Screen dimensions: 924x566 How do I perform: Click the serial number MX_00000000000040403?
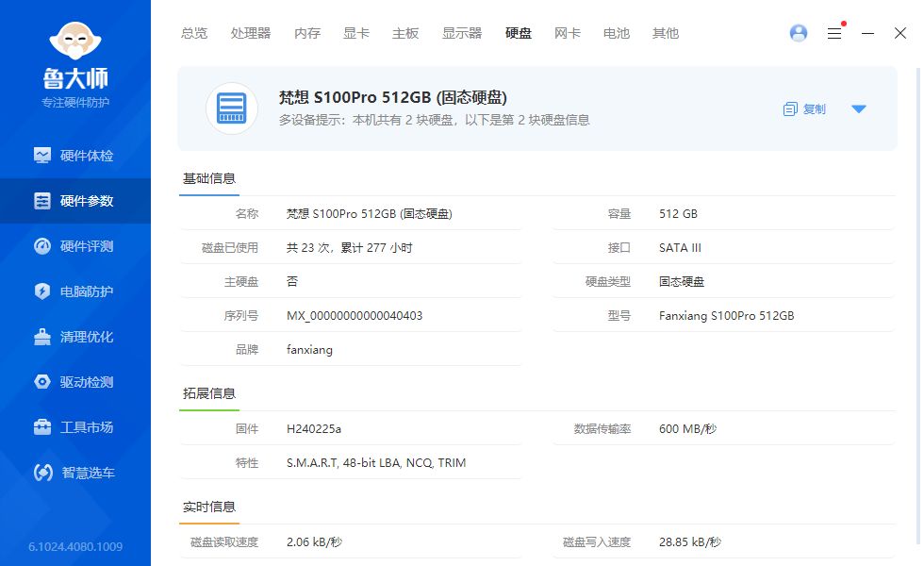click(x=355, y=316)
